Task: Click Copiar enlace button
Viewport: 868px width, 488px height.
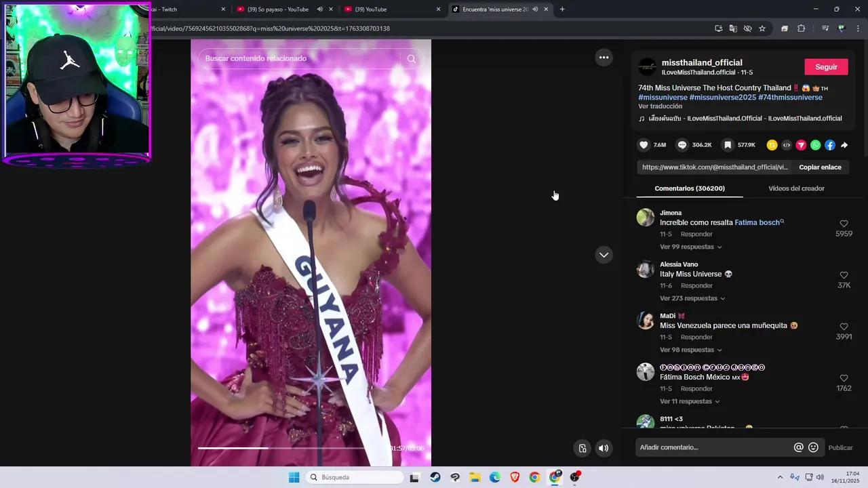Action: (x=820, y=167)
